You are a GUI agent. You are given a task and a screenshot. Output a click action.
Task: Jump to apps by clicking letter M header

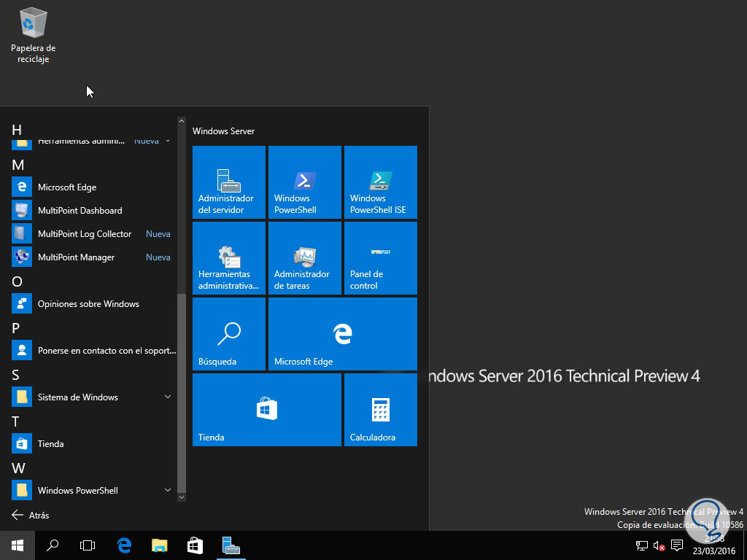pos(18,165)
